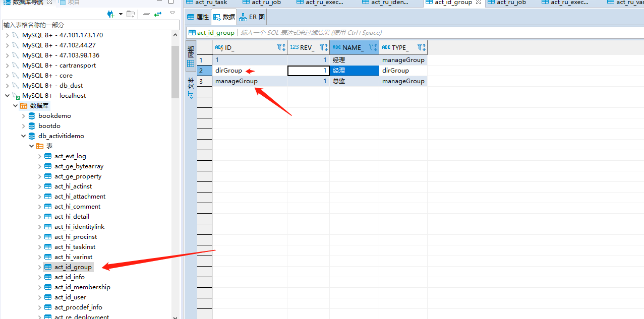Select MySQL 8+ - cartransport connection
This screenshot has width=644, height=319.
pos(58,66)
